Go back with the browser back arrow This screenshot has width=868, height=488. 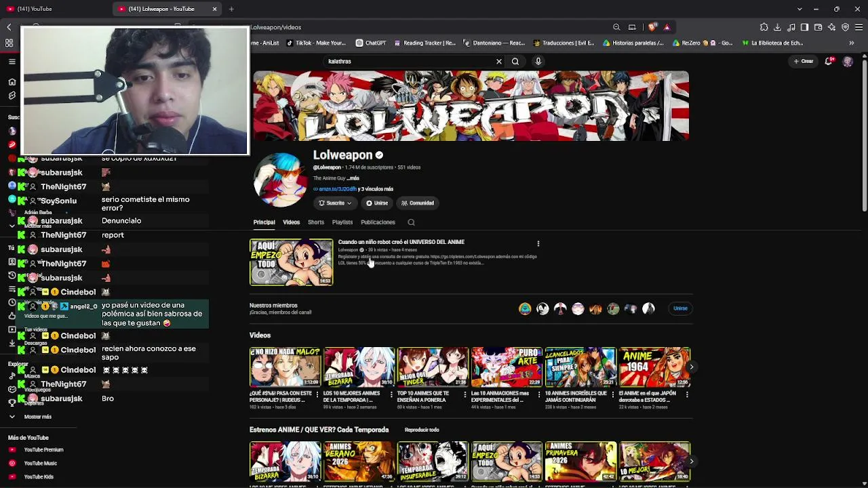[9, 27]
